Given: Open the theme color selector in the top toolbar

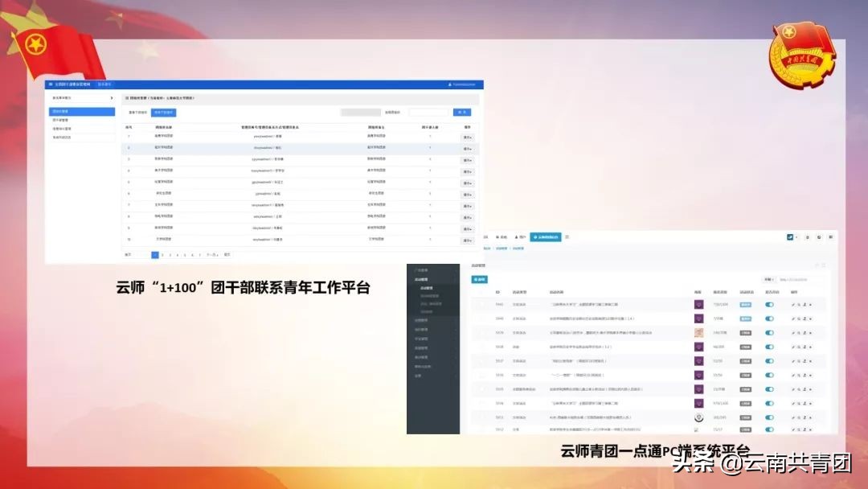Looking at the screenshot, I should coord(789,238).
